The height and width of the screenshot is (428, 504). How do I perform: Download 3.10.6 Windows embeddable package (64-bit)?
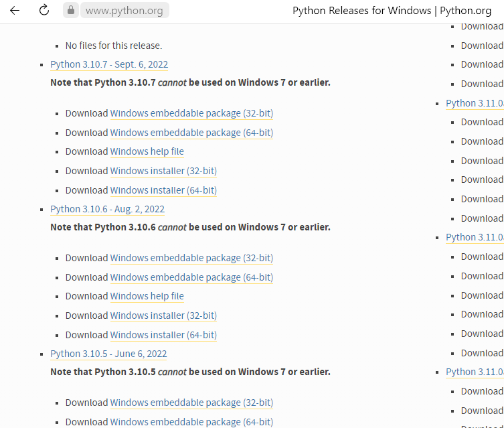pos(191,277)
